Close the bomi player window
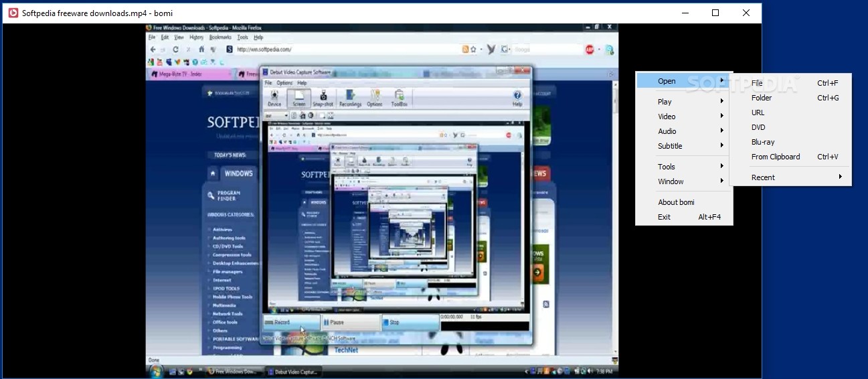Image resolution: width=868 pixels, height=379 pixels. (746, 13)
